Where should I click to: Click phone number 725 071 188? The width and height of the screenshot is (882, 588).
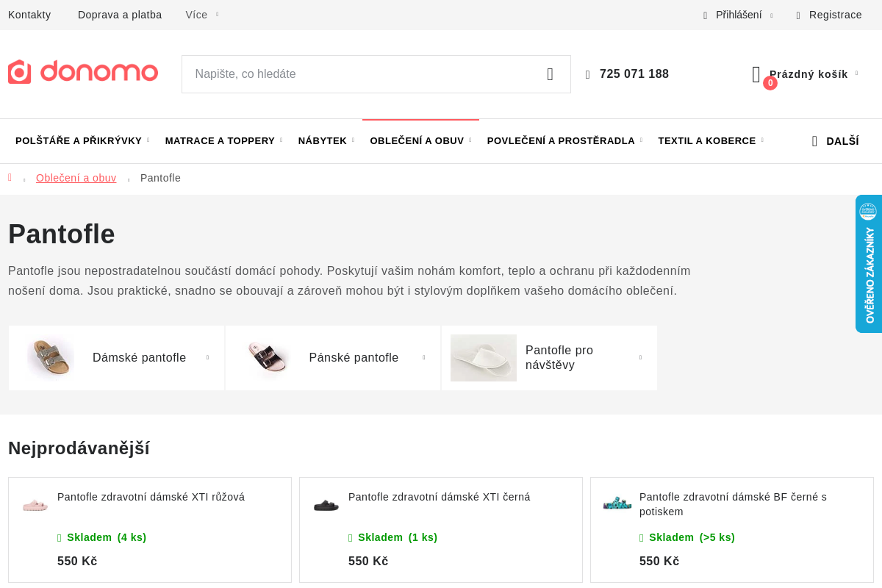pos(634,74)
